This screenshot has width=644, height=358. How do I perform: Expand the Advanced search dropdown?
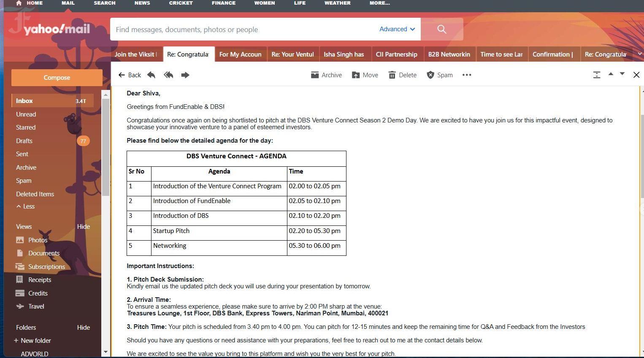397,29
